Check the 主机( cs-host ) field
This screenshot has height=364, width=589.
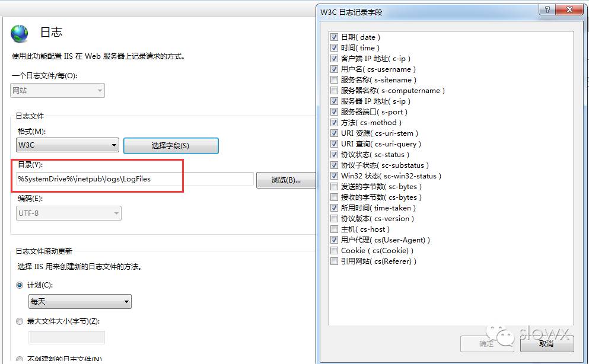(x=334, y=229)
